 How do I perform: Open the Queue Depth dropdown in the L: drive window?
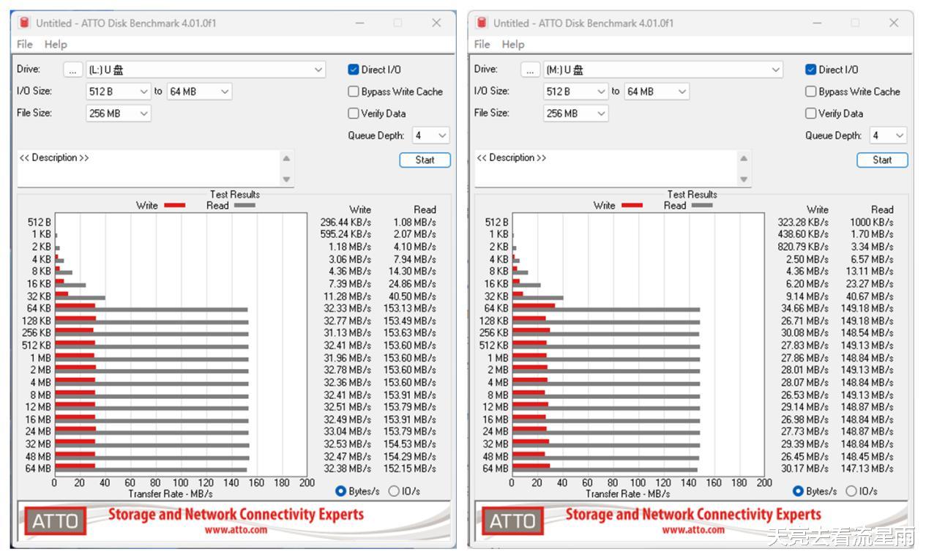431,135
